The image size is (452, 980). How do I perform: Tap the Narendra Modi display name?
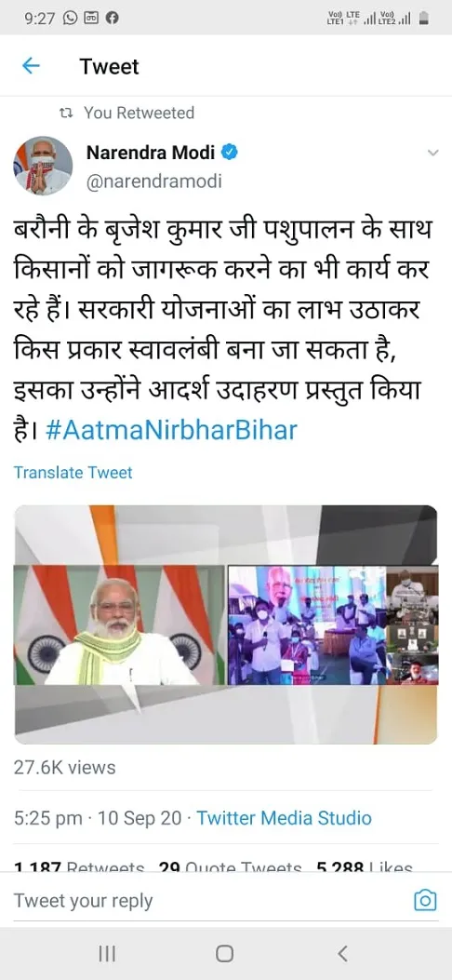[151, 152]
